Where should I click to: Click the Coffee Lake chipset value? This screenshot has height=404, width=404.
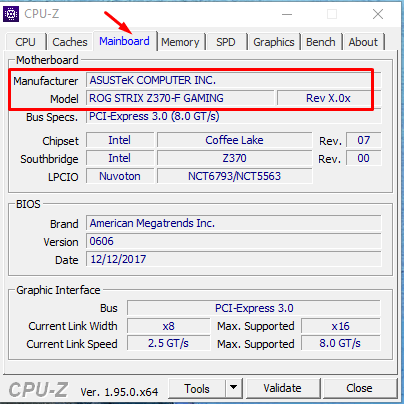234,140
